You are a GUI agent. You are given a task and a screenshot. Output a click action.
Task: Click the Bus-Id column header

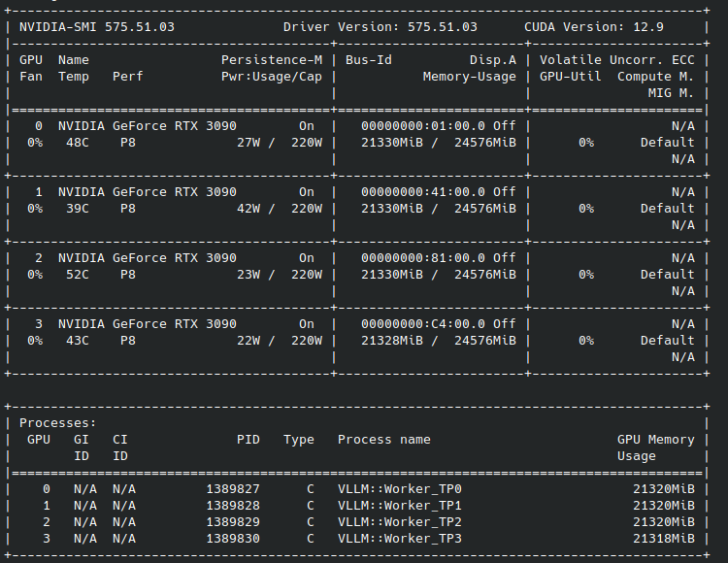tap(369, 60)
